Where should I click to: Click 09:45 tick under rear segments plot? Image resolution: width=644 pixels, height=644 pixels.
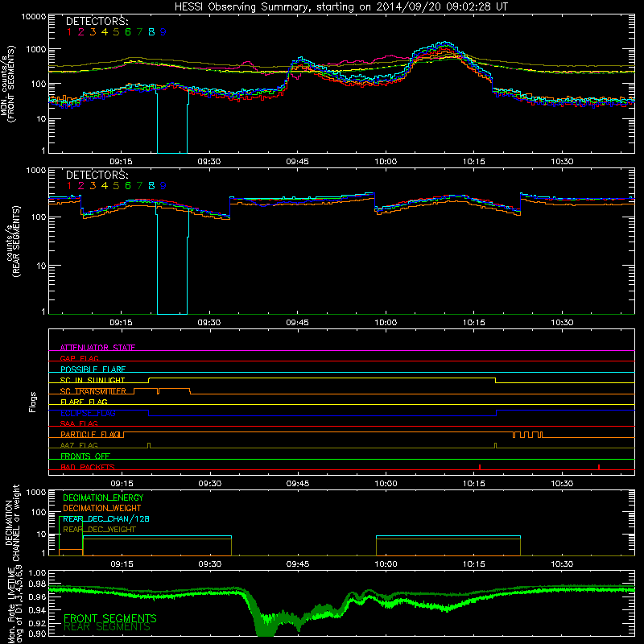pyautogui.click(x=297, y=322)
